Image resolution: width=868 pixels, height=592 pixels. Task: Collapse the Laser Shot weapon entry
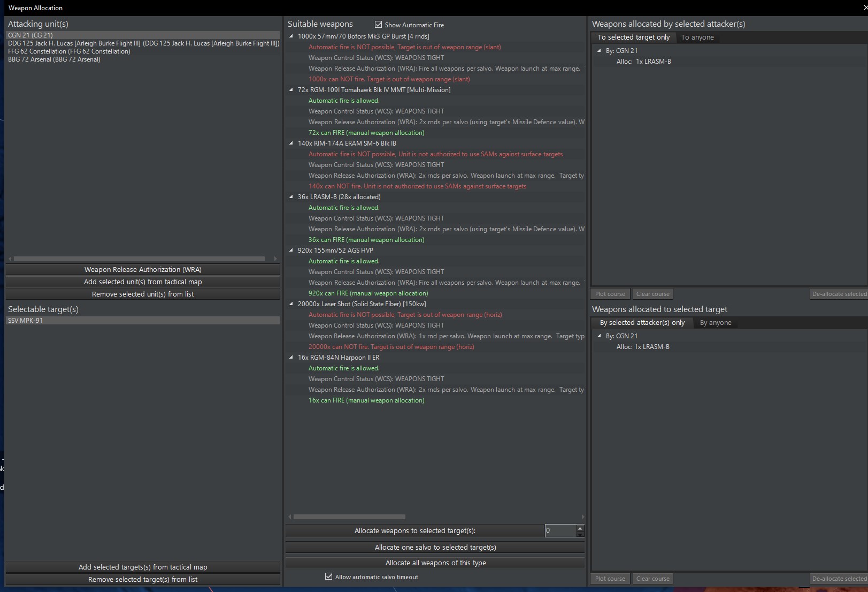point(291,304)
